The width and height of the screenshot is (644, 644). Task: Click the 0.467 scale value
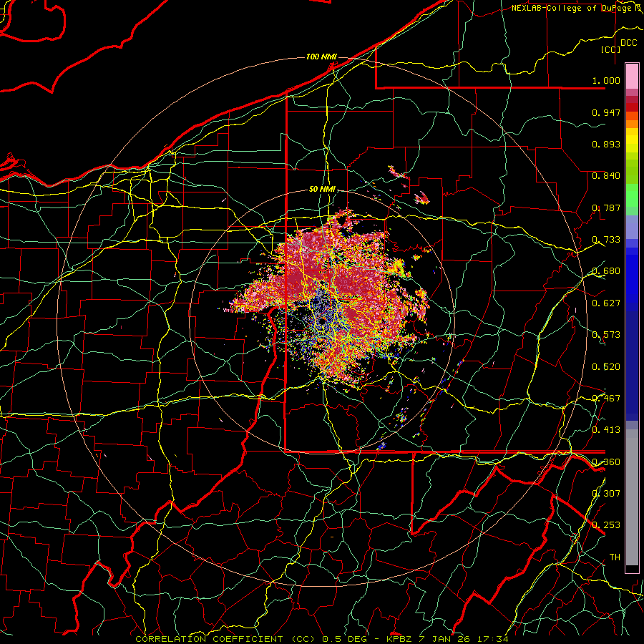[x=606, y=398]
